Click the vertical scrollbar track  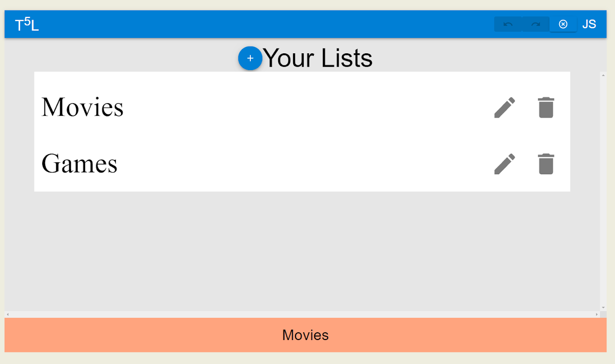[x=603, y=191]
